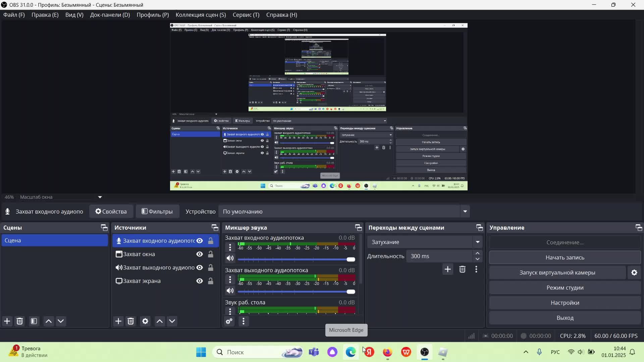Unlock the Захват выходного аудиопотока source
Viewport: 644px width, 362px height.
211,267
